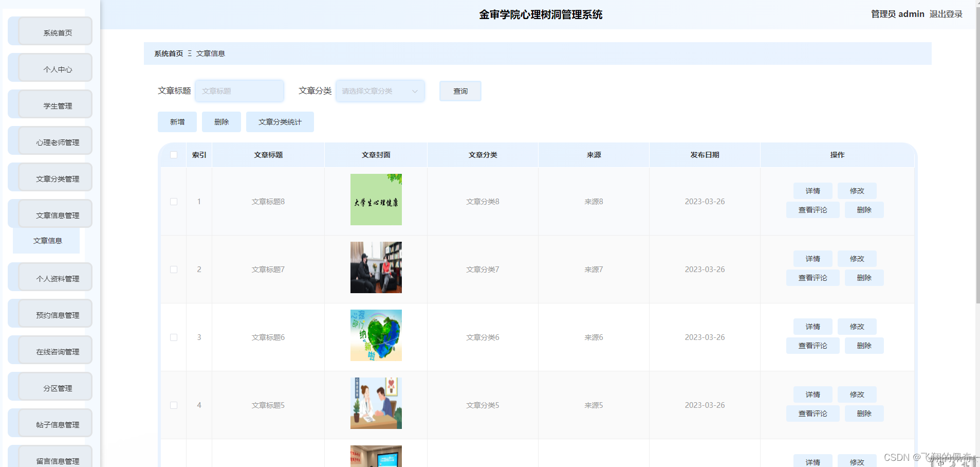Open cover thumbnail of 文章标题7
This screenshot has width=980, height=467.
tap(376, 267)
